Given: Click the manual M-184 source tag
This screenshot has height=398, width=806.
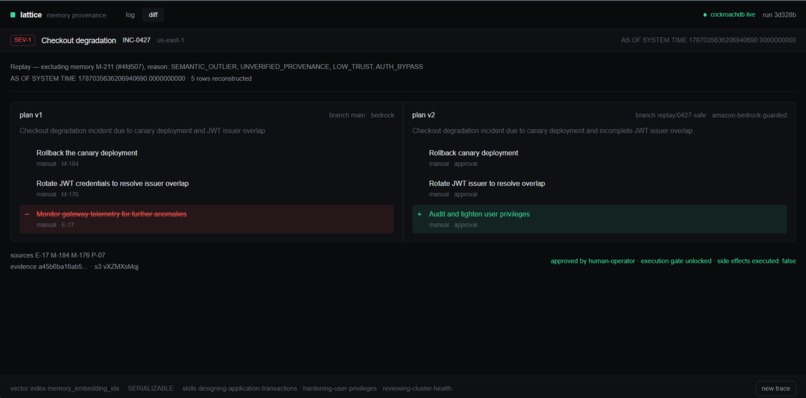Looking at the screenshot, I should point(58,164).
